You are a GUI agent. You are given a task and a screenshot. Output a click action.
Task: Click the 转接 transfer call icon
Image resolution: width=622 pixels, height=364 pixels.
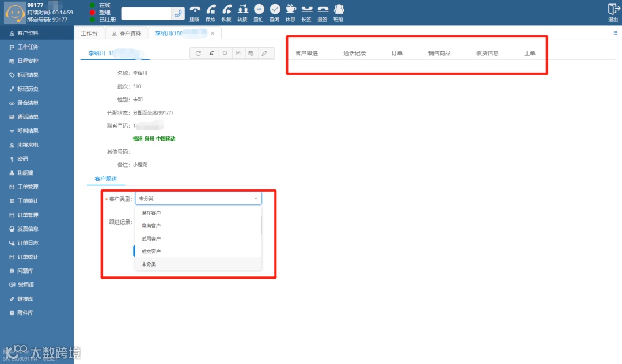pos(243,9)
